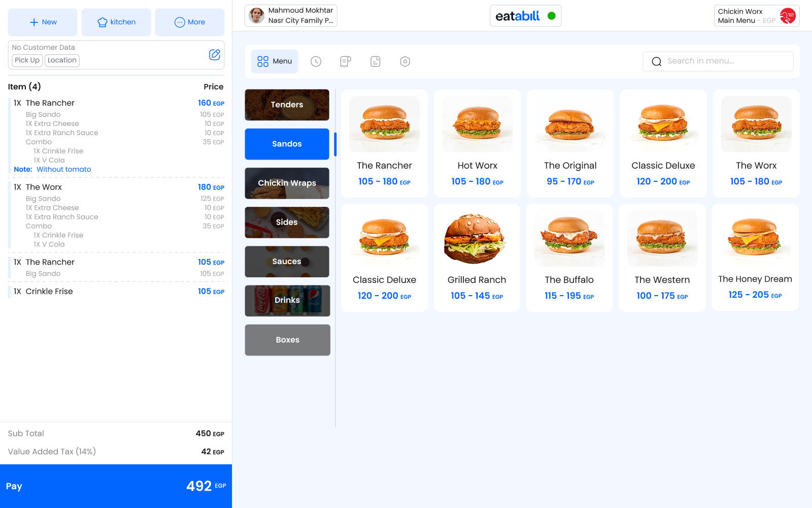Open the Sauces category
Viewport: 812px width, 508px height.
[x=287, y=261]
